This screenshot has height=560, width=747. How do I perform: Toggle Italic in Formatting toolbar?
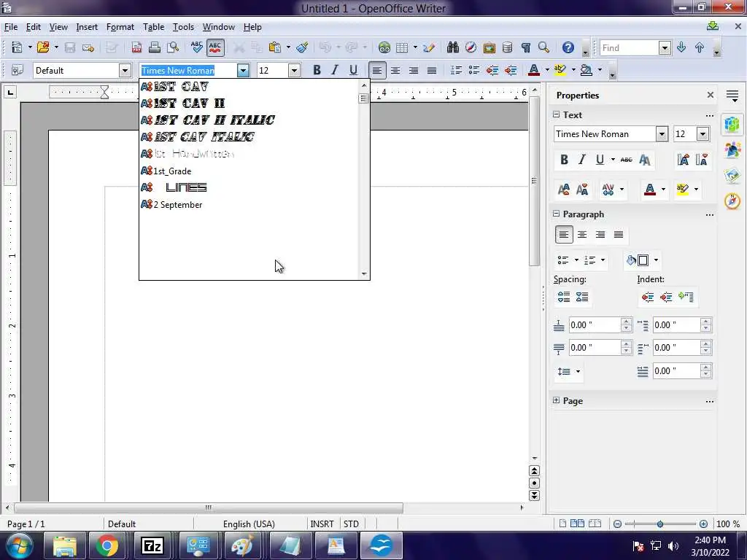click(x=334, y=71)
